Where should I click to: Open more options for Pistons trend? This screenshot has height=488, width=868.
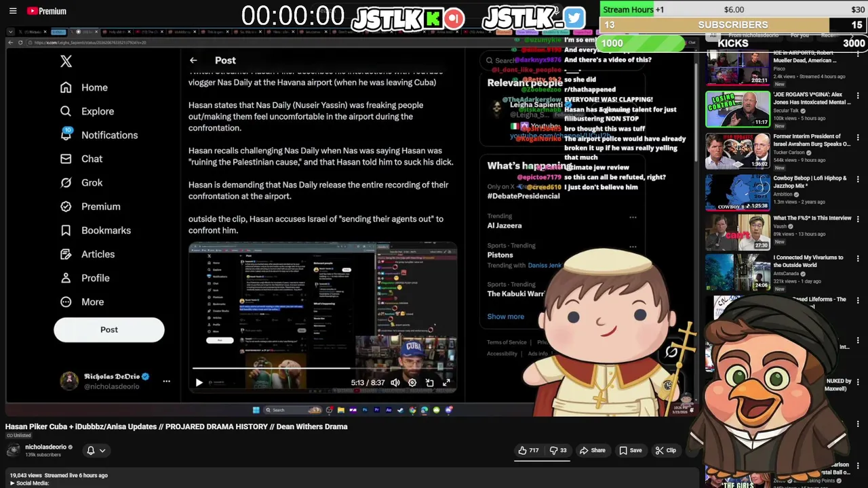click(x=633, y=247)
